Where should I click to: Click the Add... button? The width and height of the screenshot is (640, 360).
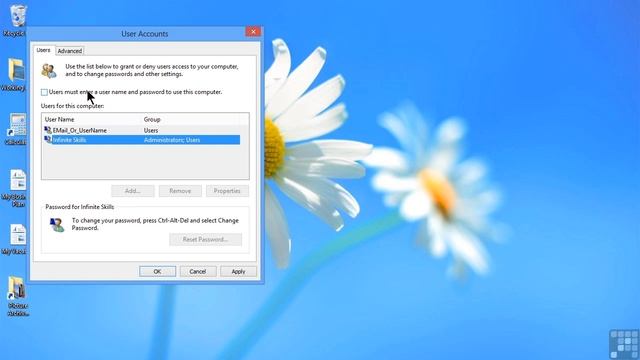tap(133, 191)
